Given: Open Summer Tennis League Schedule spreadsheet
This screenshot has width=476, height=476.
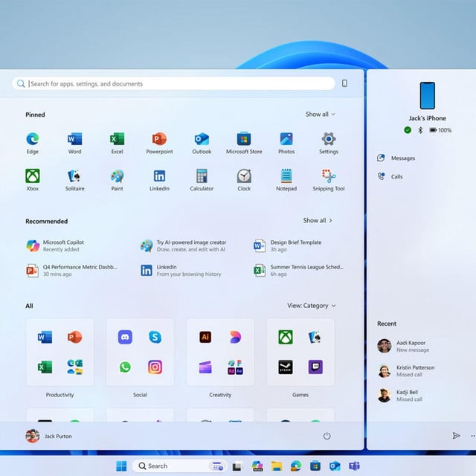Looking at the screenshot, I should (298, 270).
